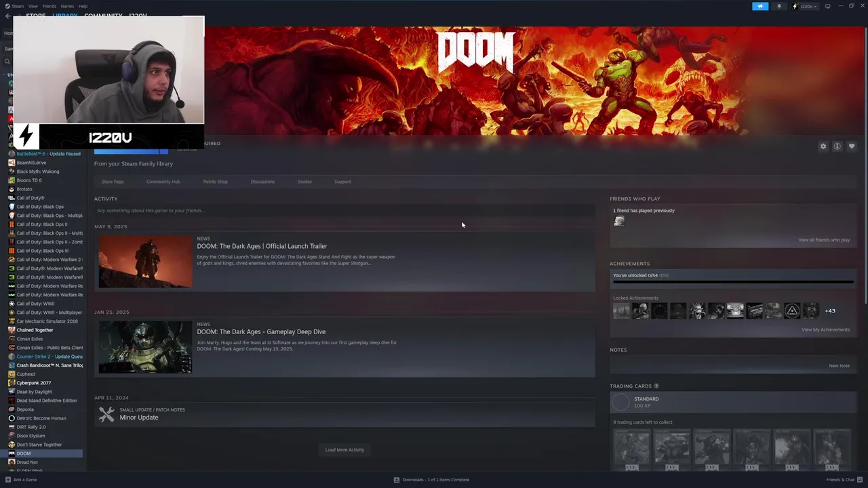Select Call of Duty: WWII in library
This screenshot has width=868, height=488.
pos(45,304)
